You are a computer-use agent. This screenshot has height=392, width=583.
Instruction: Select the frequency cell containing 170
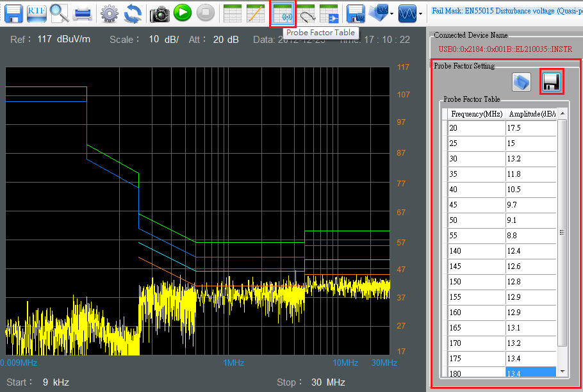pos(477,343)
